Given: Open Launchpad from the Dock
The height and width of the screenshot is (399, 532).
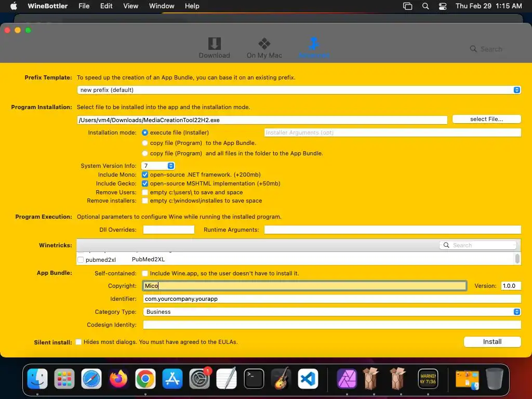Looking at the screenshot, I should (64, 379).
